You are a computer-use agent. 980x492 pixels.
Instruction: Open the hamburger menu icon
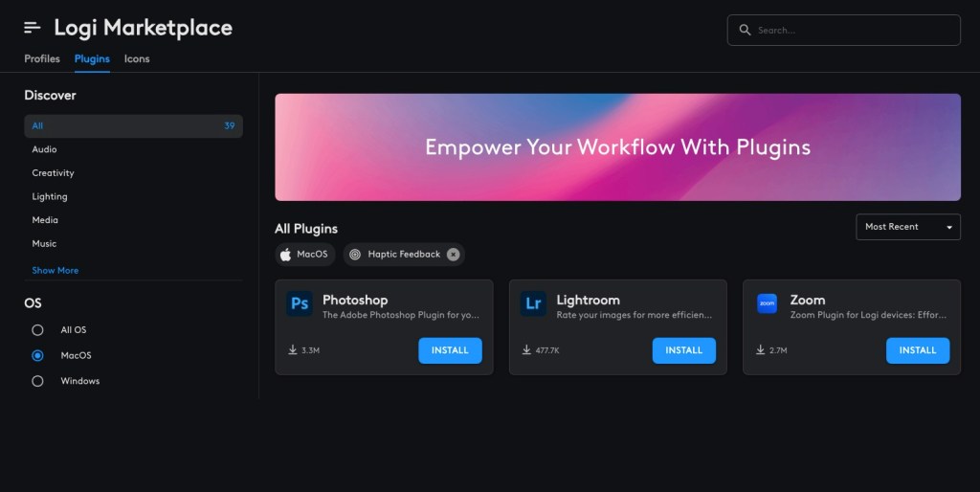(32, 28)
